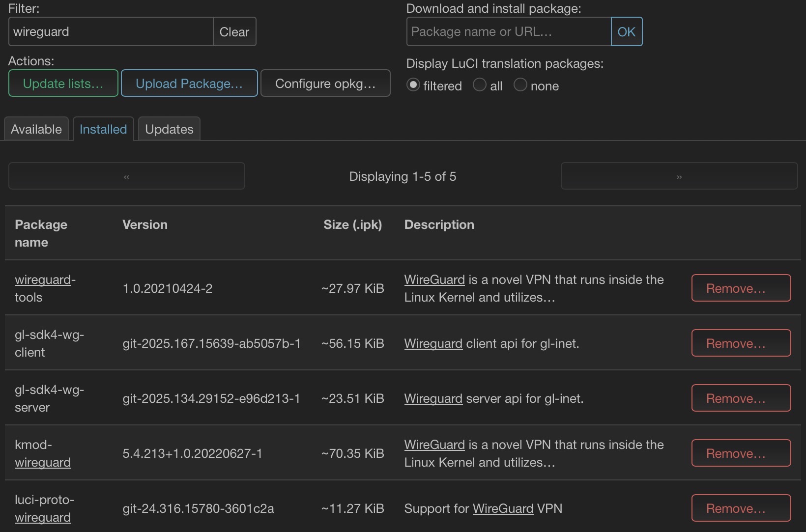Click the kmod-wireguard package name
806x532 pixels.
(x=43, y=453)
